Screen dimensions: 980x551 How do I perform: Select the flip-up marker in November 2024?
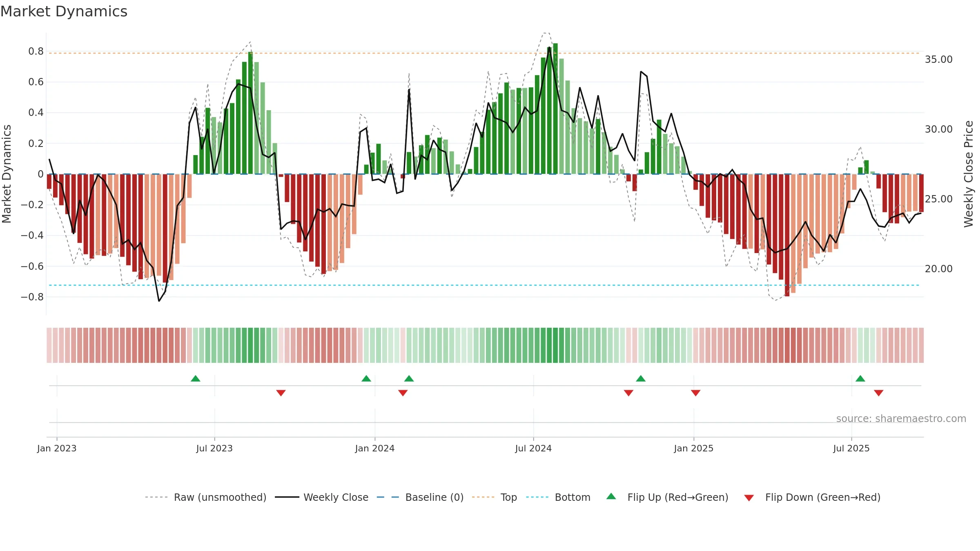coord(641,378)
